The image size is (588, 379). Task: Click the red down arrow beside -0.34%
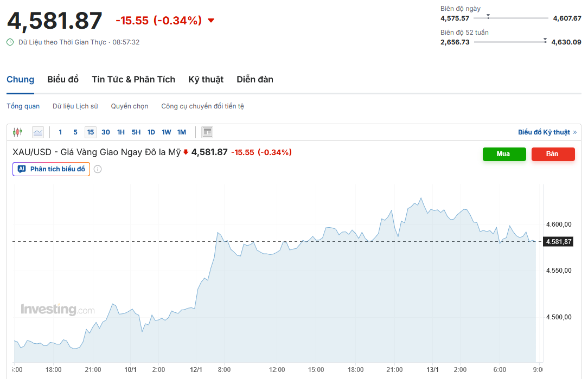(x=211, y=21)
